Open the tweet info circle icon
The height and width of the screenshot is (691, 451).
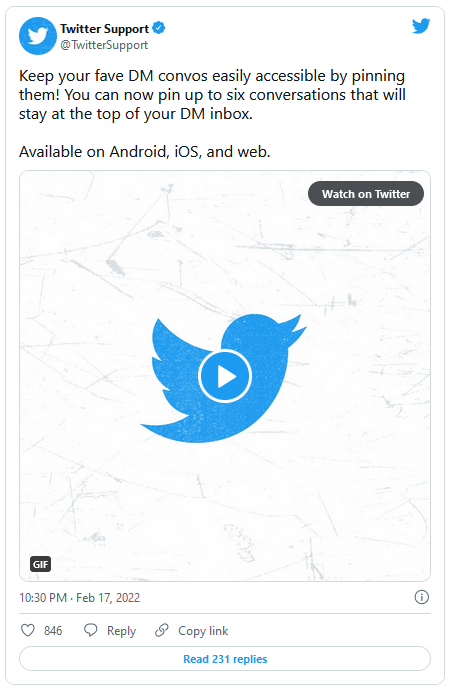(421, 598)
